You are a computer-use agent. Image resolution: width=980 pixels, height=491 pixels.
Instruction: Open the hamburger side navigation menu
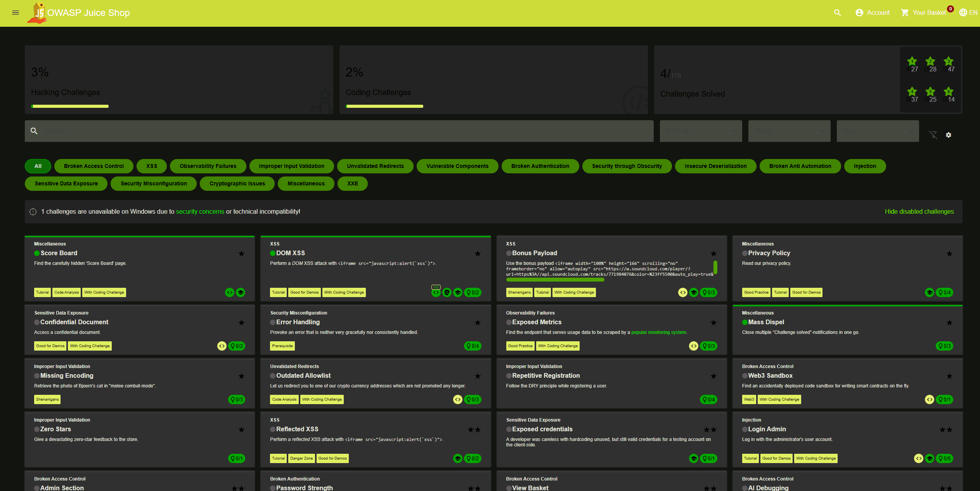pos(16,13)
